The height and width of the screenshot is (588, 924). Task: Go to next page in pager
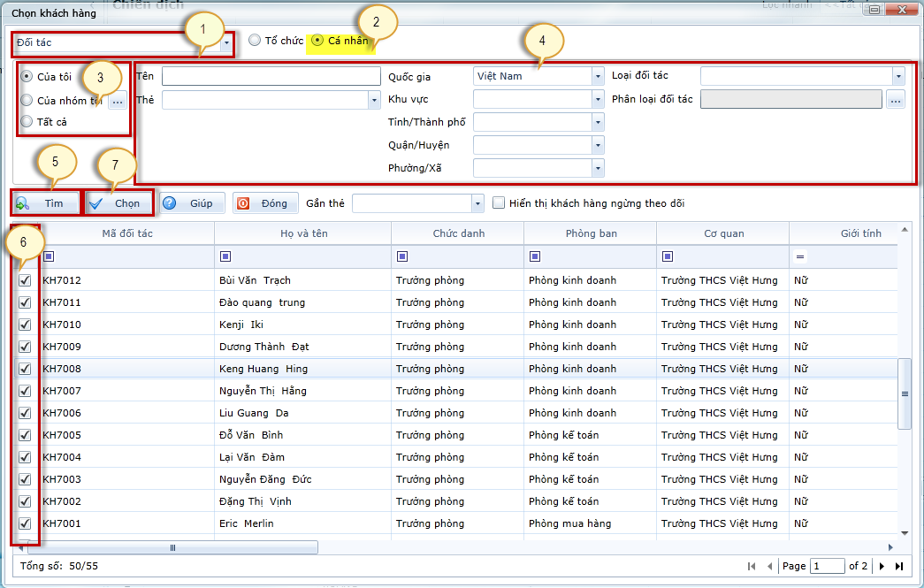tap(882, 566)
